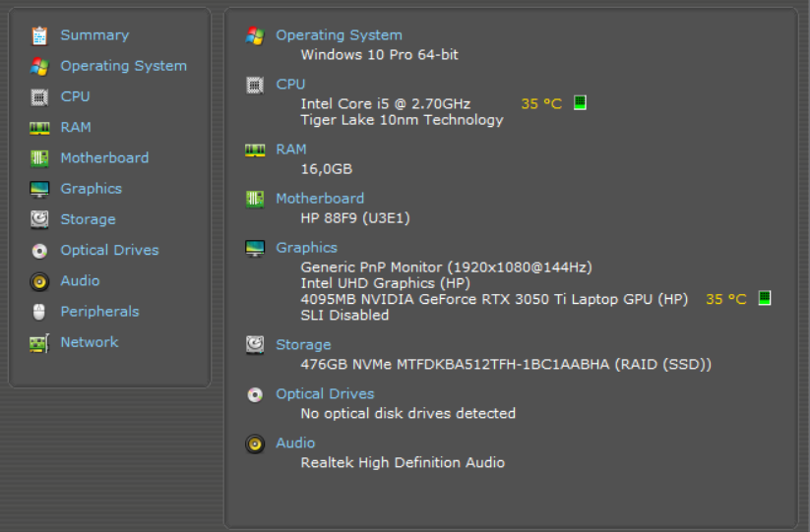810x532 pixels.
Task: Follow the Storage heading link in summary
Action: (303, 345)
